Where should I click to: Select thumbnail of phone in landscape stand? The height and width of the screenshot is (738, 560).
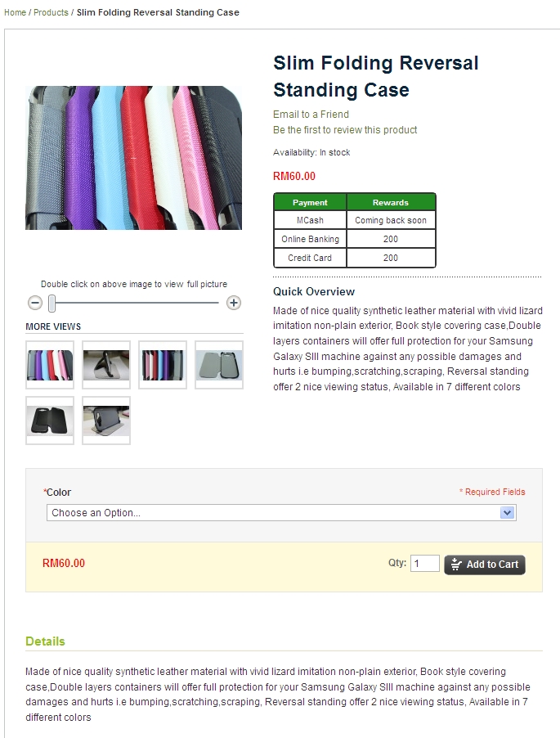coord(106,421)
